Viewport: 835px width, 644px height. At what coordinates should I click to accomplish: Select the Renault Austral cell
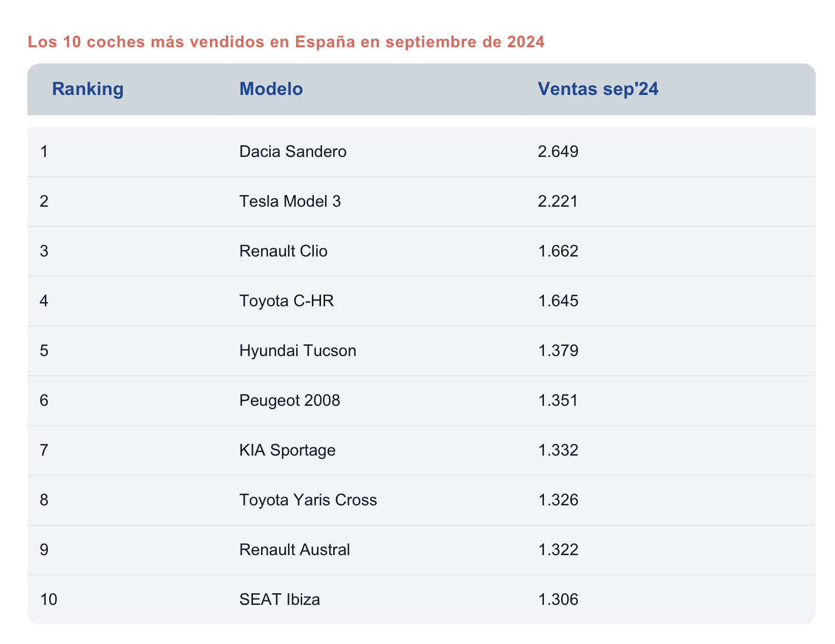point(295,550)
